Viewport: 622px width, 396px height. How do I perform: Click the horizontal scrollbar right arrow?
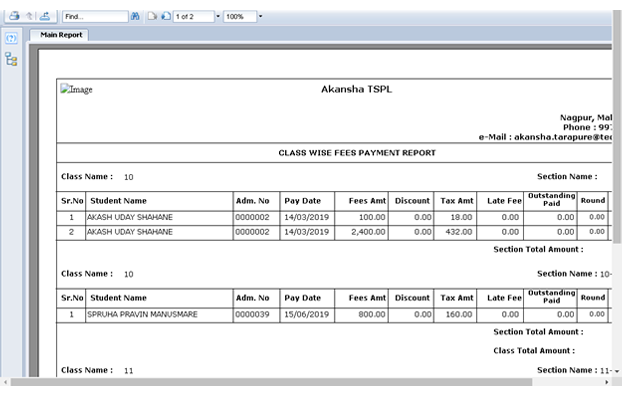(x=607, y=382)
